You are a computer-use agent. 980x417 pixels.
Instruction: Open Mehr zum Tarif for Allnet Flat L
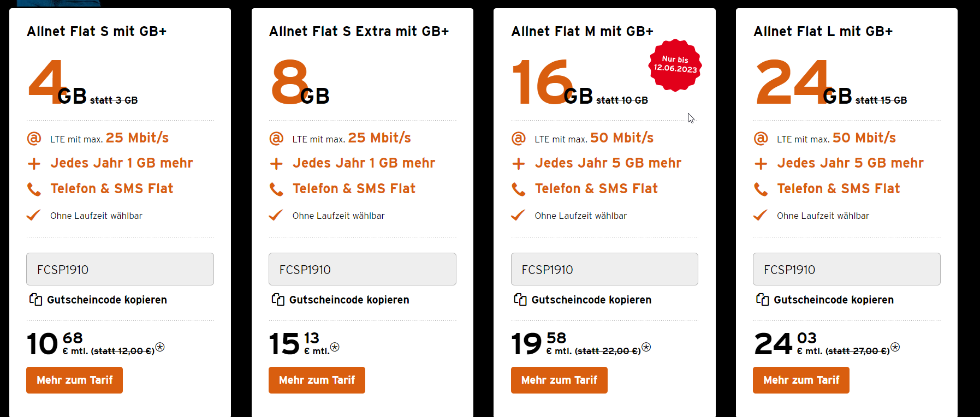pyautogui.click(x=801, y=380)
